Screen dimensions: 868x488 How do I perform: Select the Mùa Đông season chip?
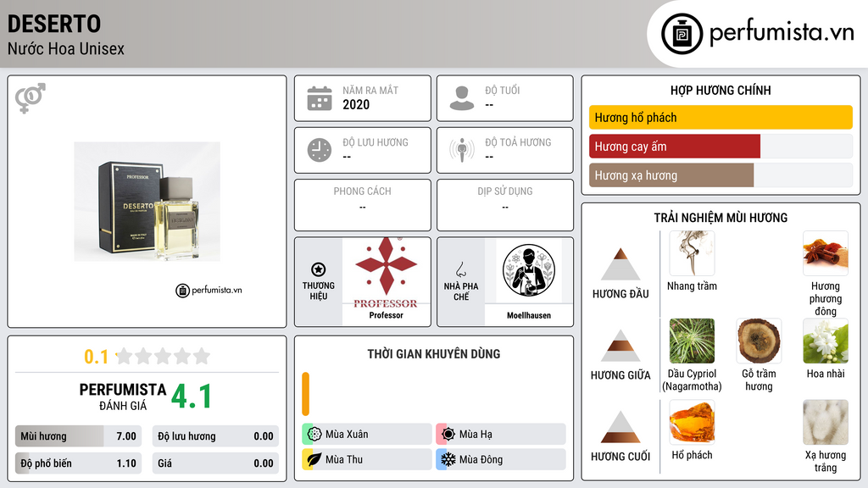tap(501, 459)
